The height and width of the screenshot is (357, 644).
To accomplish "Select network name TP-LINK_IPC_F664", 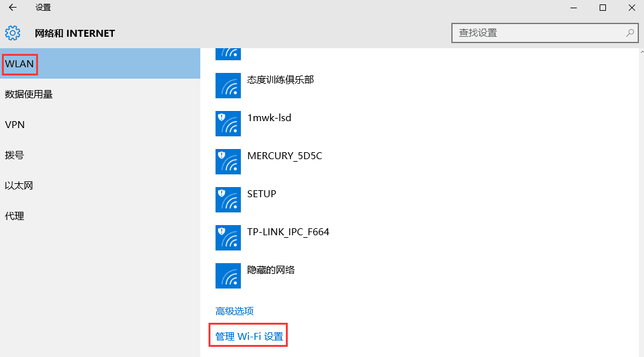I will [288, 231].
